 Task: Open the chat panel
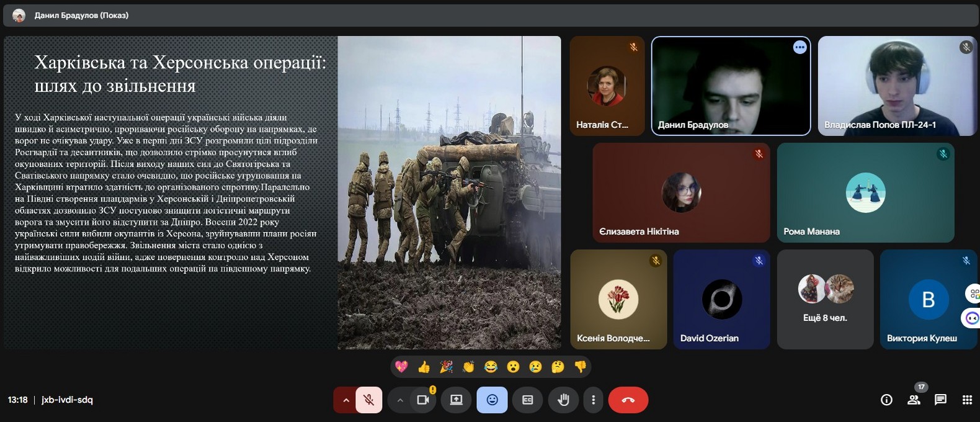(x=940, y=400)
